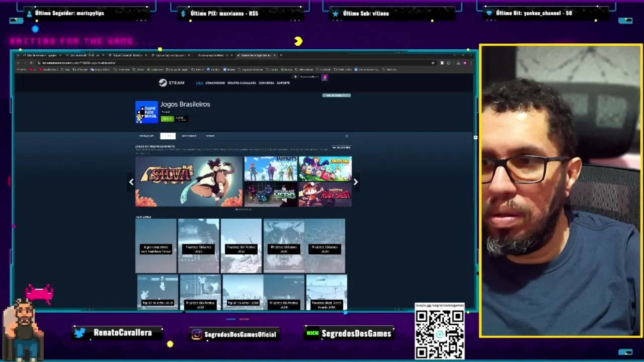
Task: Click the Kick SegredosDosGames handle overlay
Action: click(349, 333)
